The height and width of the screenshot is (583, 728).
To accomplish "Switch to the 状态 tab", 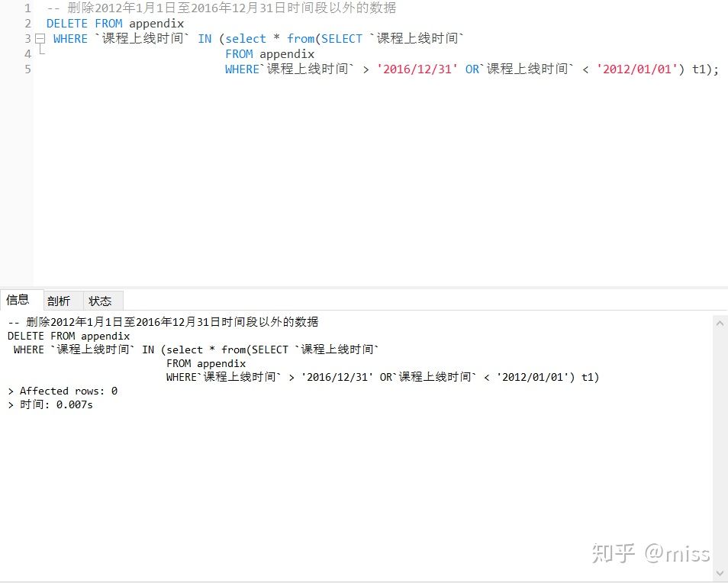I will tap(101, 300).
